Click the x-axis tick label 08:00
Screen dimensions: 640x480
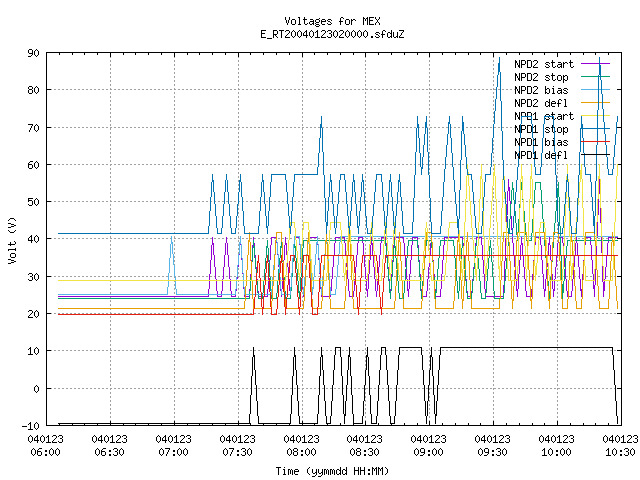point(301,452)
